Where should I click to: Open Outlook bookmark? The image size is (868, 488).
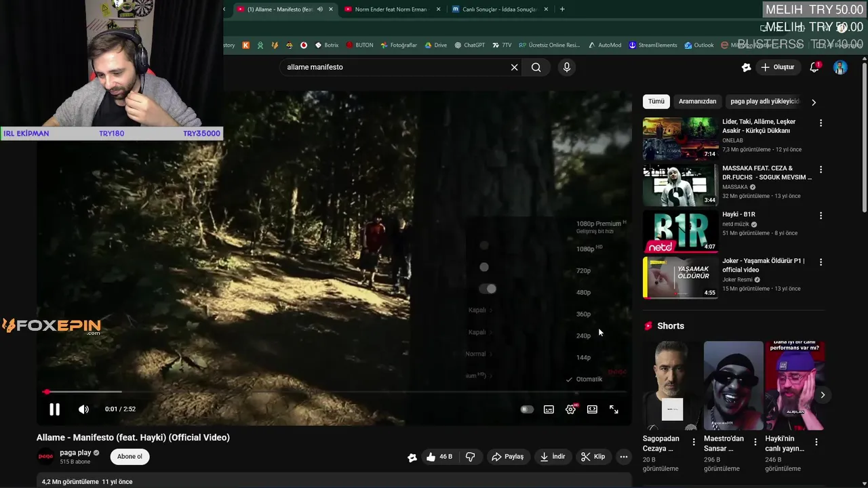point(699,45)
